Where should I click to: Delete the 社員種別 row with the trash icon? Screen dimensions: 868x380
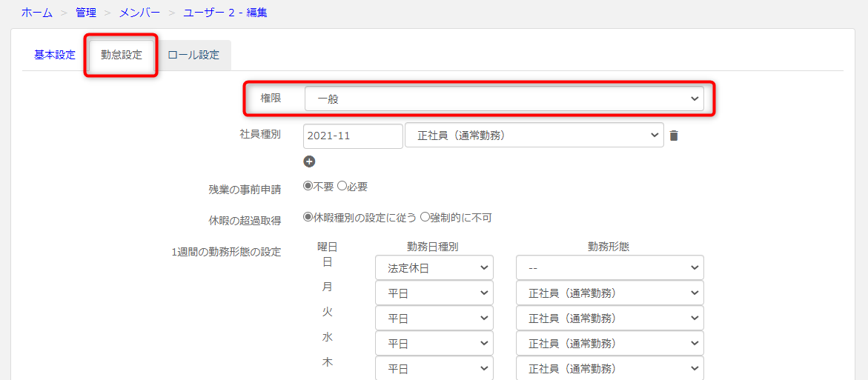pyautogui.click(x=673, y=136)
